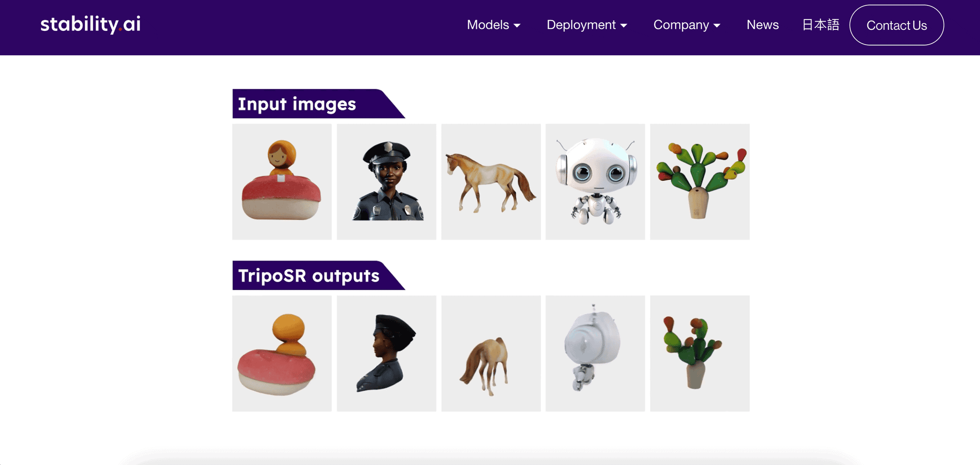
Task: View the TripoSR output of the horse
Action: (491, 353)
